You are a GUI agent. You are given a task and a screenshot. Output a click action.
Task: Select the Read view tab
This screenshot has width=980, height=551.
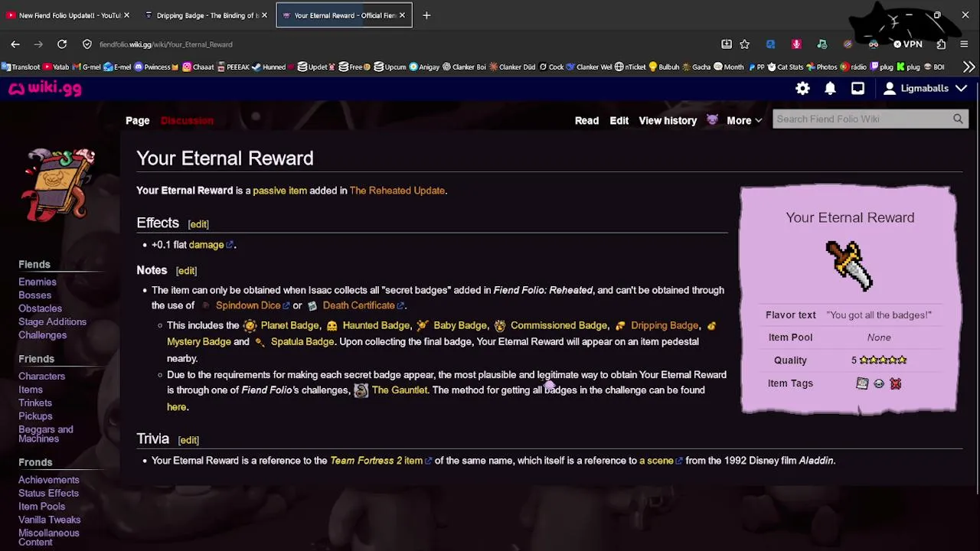pyautogui.click(x=586, y=121)
